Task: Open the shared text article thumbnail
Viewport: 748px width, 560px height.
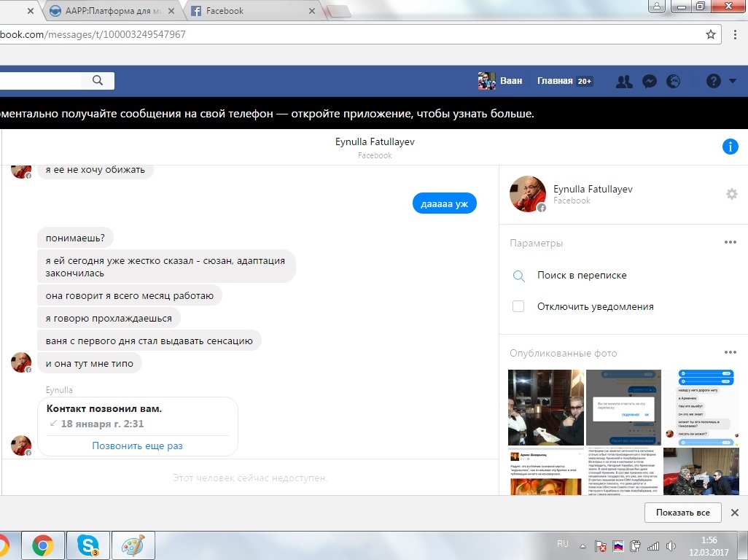Action: [x=623, y=471]
